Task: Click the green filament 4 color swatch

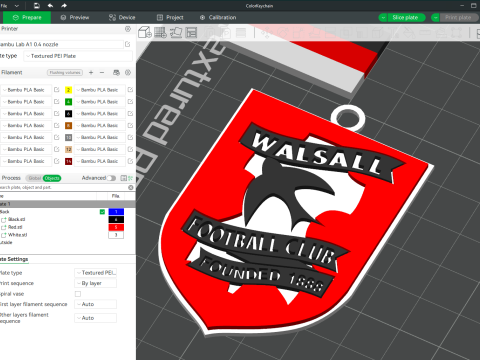Action: tap(68, 102)
